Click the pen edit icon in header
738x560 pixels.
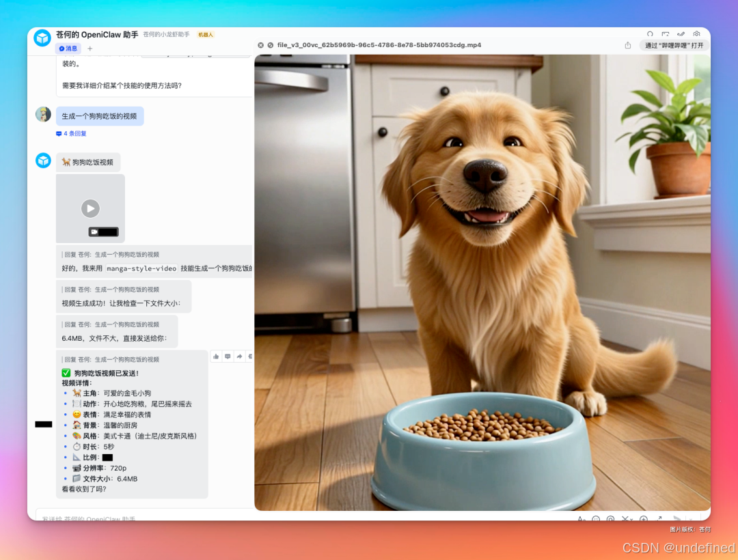681,34
